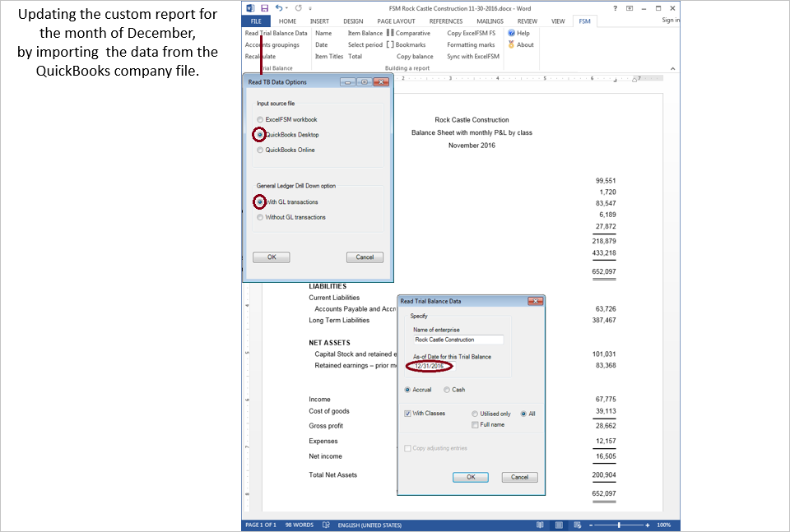Viewport: 790px width, 532px height.
Task: Click PAGE 1 OF 1 status indicator
Action: pyautogui.click(x=261, y=525)
